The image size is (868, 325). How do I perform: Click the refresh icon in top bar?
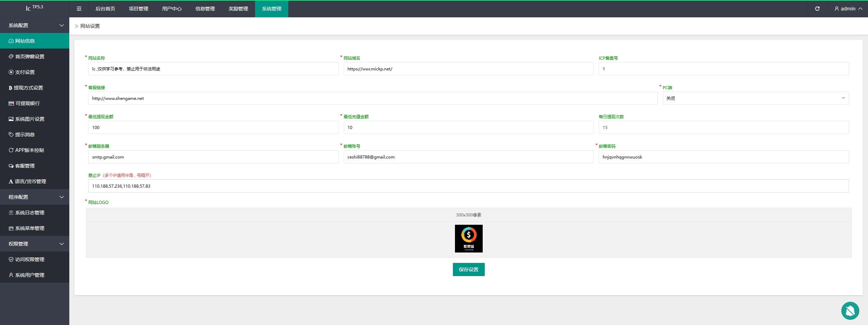(x=817, y=9)
